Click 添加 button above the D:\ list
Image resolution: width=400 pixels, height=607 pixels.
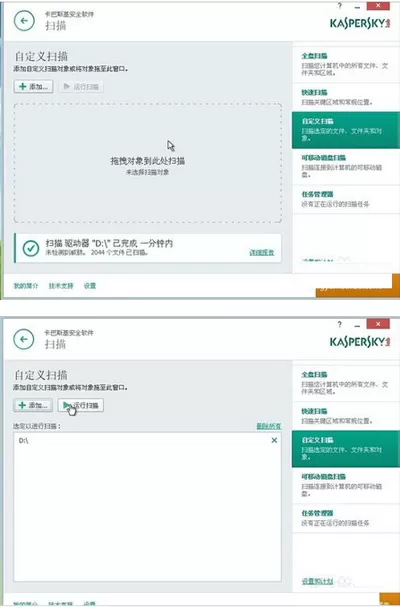pos(33,405)
